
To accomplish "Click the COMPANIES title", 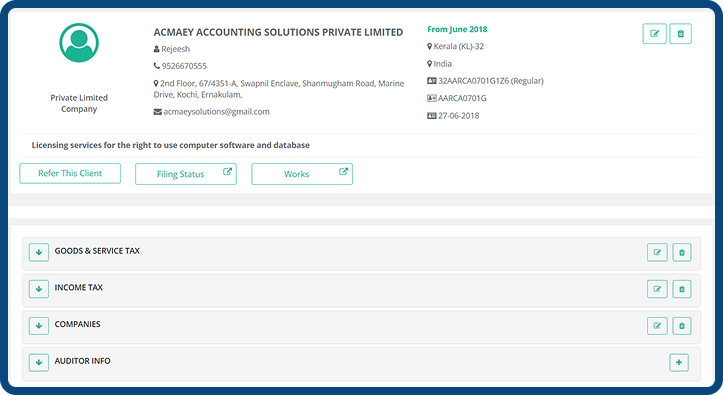I will (77, 324).
